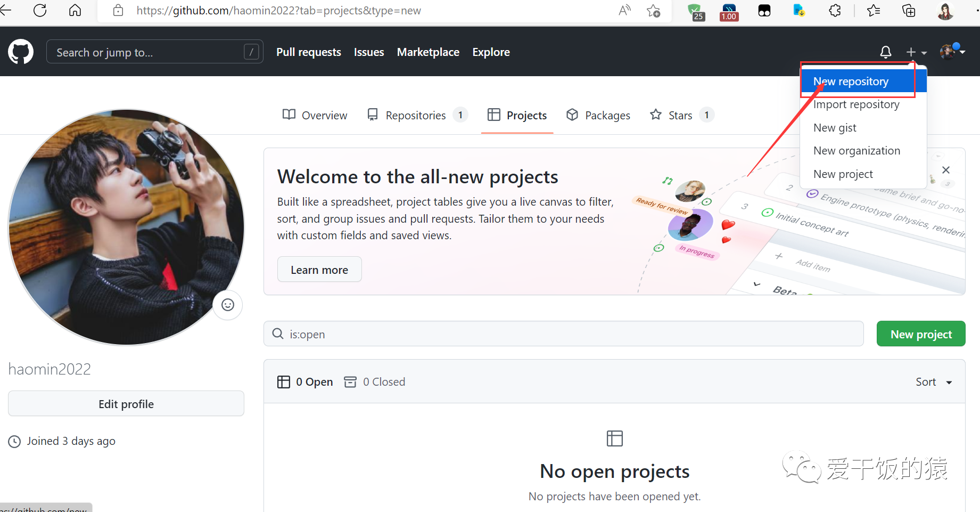Select New organization from the menu

click(x=863, y=151)
